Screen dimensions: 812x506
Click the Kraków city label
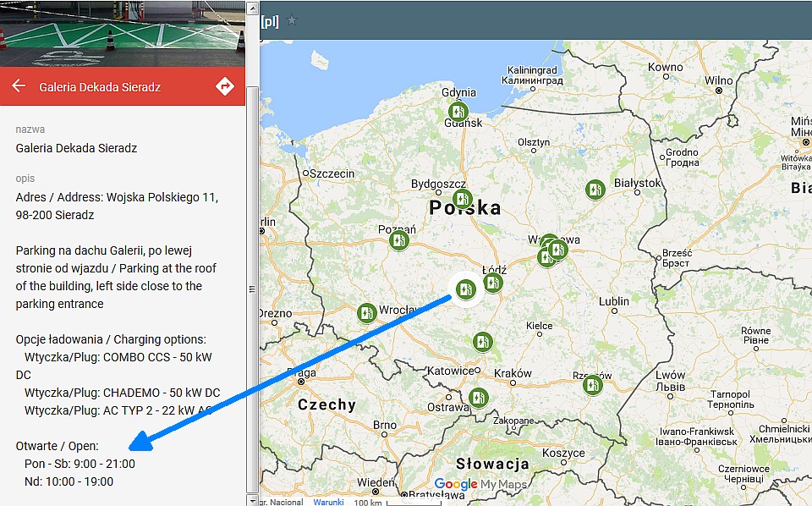pyautogui.click(x=513, y=373)
